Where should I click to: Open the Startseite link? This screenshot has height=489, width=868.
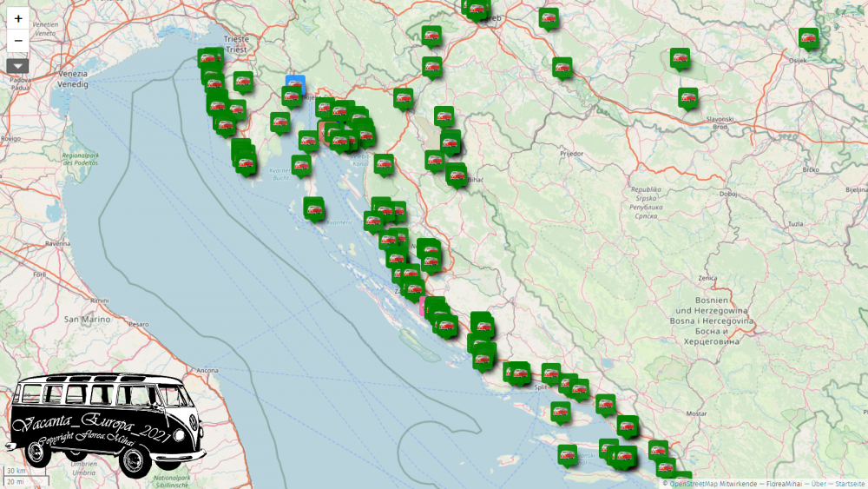(x=850, y=484)
